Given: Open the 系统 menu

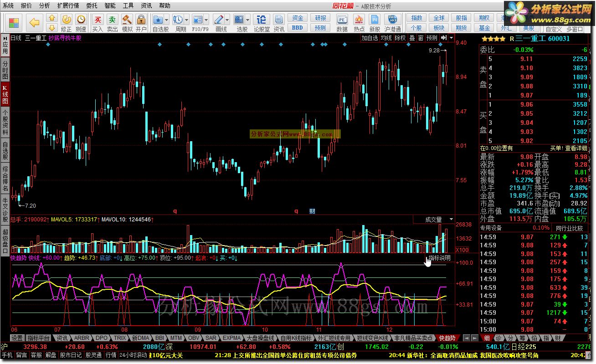Looking at the screenshot, I should coord(8,5).
